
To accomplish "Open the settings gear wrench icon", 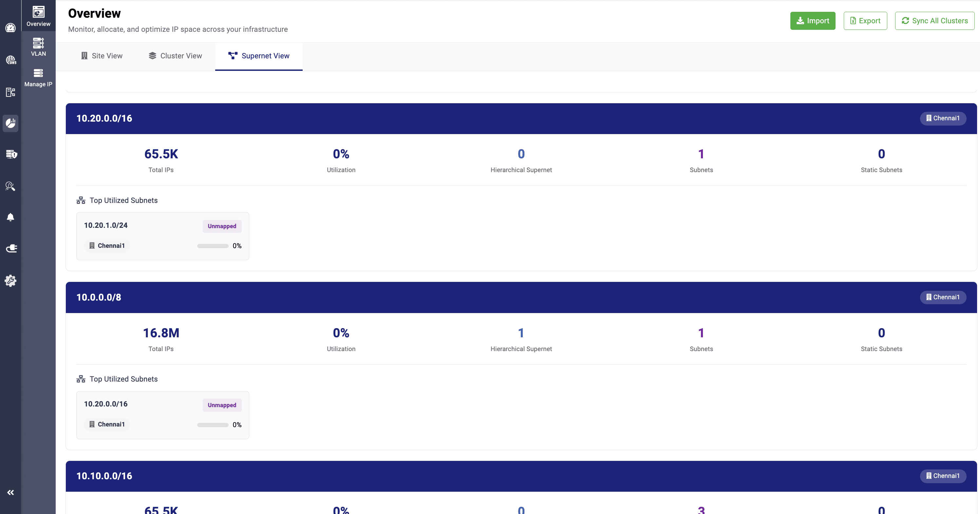I will pos(10,281).
